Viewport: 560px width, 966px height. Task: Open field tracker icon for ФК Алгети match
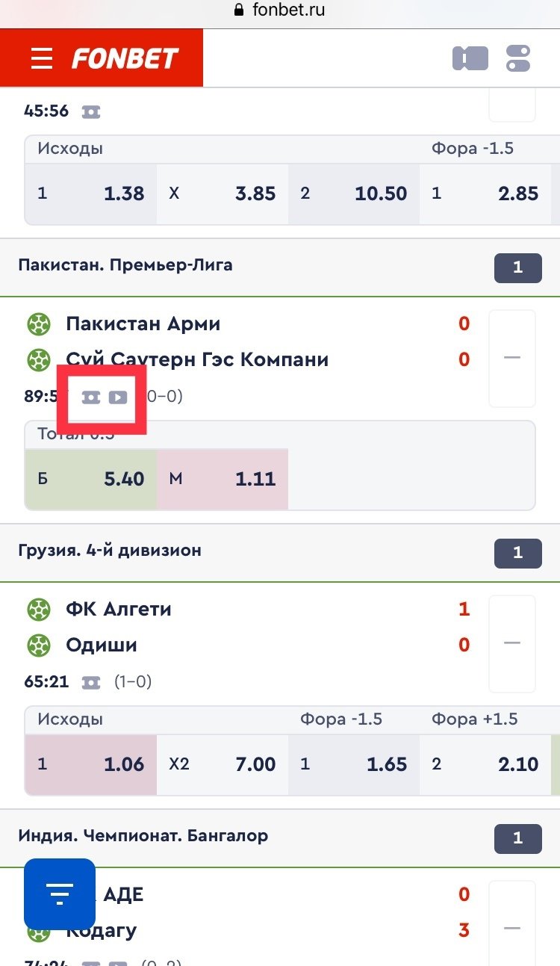pos(91,682)
